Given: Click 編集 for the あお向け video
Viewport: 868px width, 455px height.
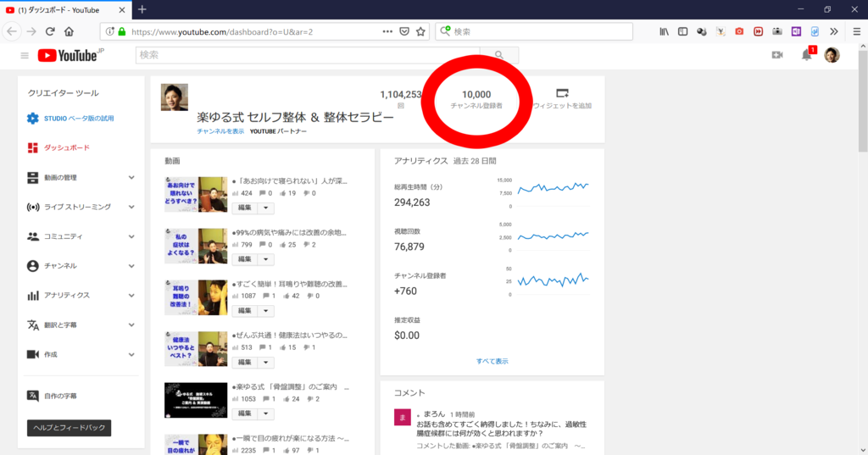Looking at the screenshot, I should pos(245,208).
